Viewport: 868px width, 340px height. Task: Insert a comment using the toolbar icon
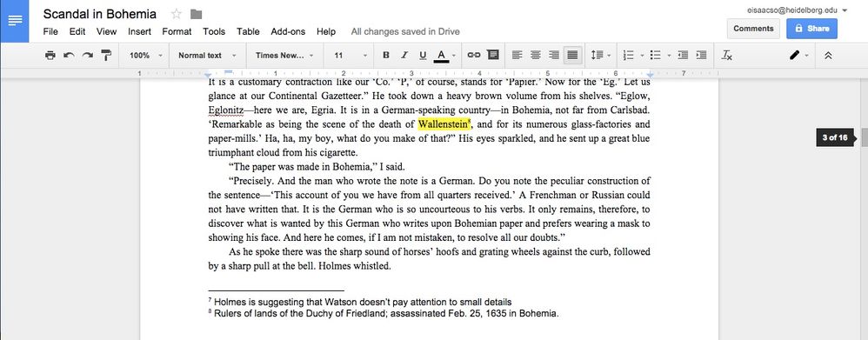click(492, 56)
